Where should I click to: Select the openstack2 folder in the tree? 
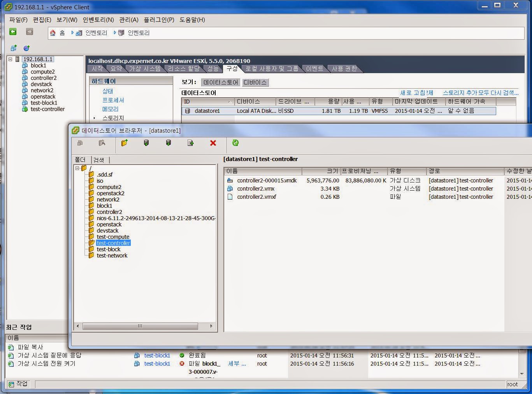point(111,193)
